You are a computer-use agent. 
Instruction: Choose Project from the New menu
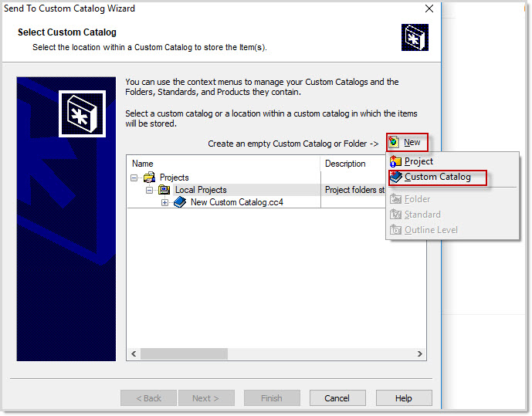click(x=418, y=161)
